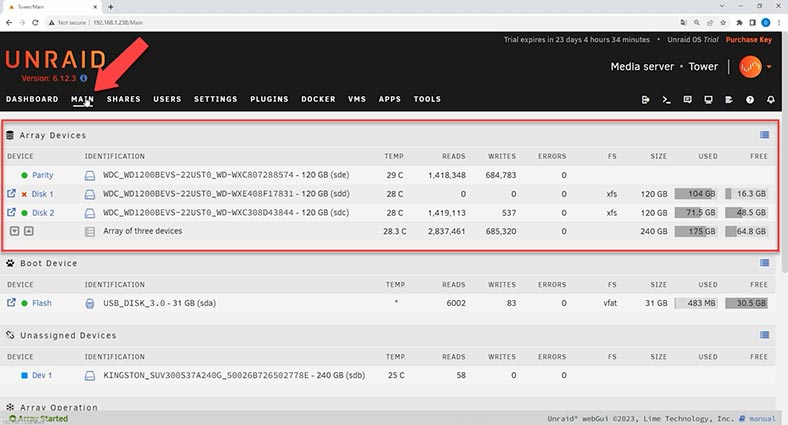Open the Flash device link

(x=42, y=303)
